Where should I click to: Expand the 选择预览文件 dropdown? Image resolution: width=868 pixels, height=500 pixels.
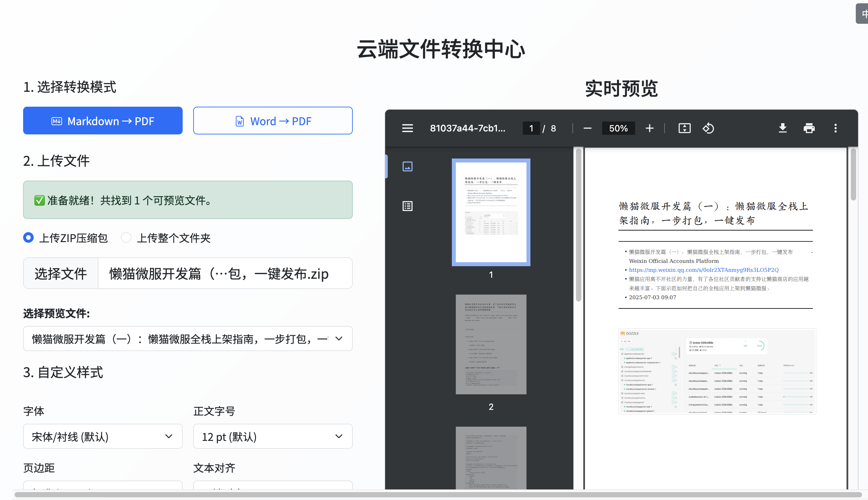pos(188,339)
